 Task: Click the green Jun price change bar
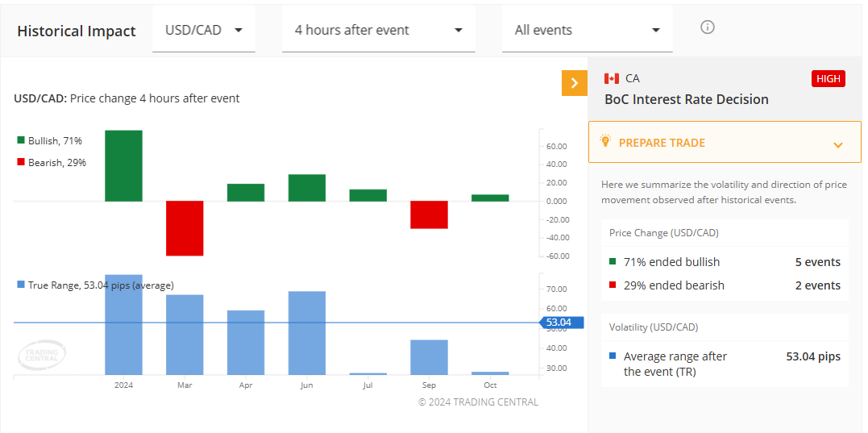click(x=307, y=188)
